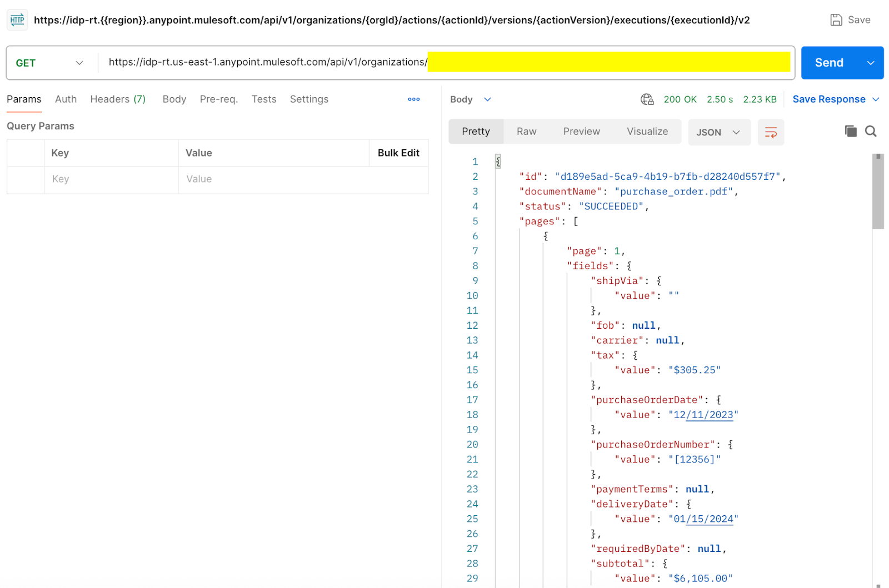Open the Send button dropdown arrow

click(870, 63)
